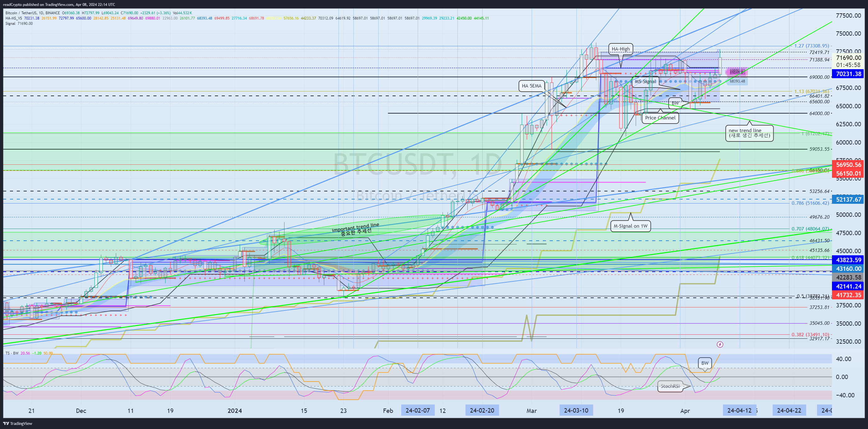868x429 pixels.
Task: Select the HA-MS_VS indicator legend
Action: tap(14, 18)
